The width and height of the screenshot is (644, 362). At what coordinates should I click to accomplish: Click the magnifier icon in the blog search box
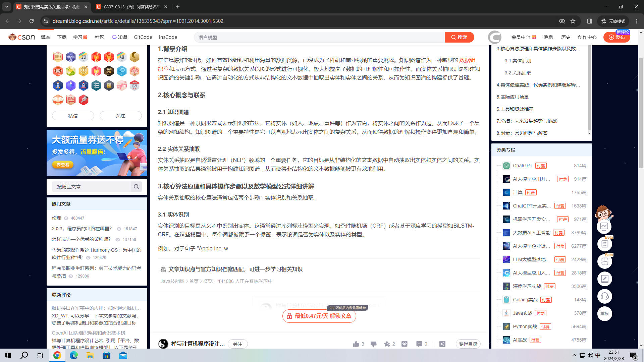click(x=136, y=187)
